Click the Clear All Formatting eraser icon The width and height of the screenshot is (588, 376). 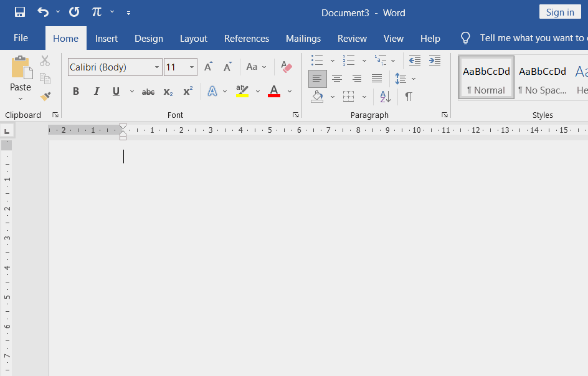(x=286, y=67)
